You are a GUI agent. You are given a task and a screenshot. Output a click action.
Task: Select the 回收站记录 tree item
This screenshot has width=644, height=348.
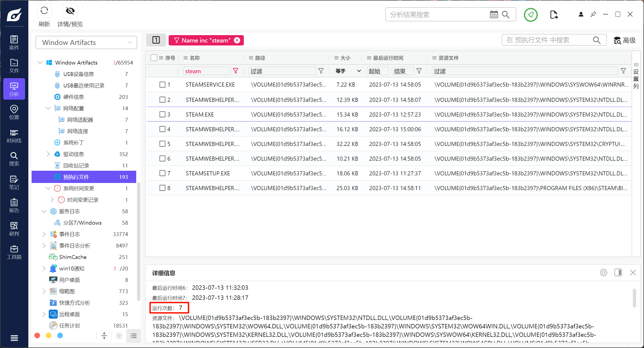[76, 166]
